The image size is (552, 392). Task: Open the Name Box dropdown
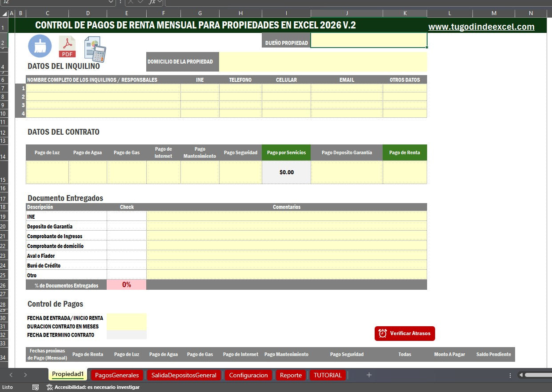(112, 3)
